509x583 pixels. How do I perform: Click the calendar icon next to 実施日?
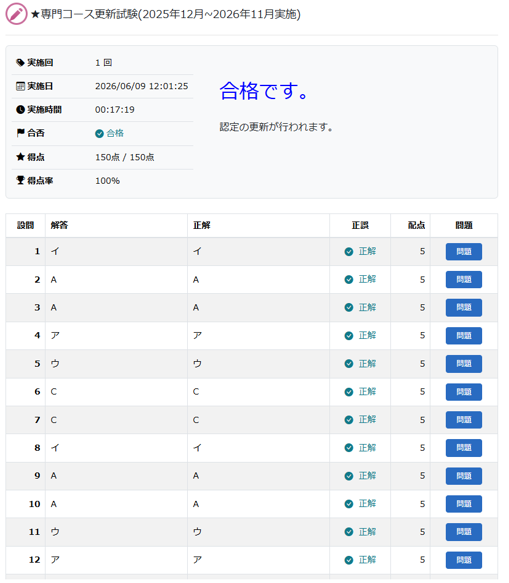coord(20,86)
